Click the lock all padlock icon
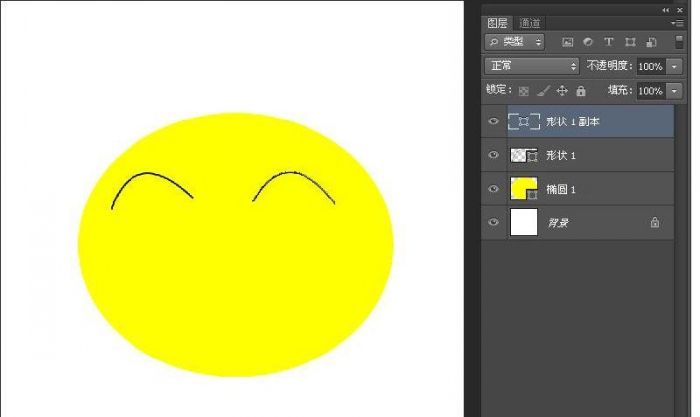This screenshot has width=700, height=417. tap(580, 91)
